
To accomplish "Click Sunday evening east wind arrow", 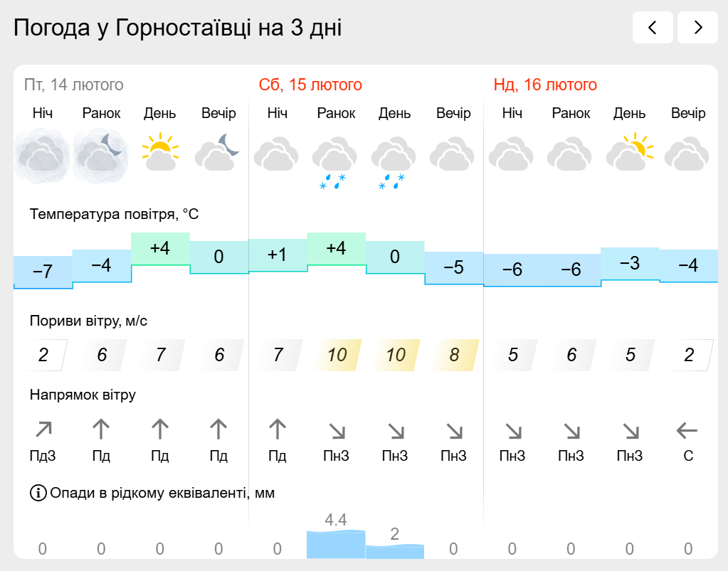I will point(687,430).
